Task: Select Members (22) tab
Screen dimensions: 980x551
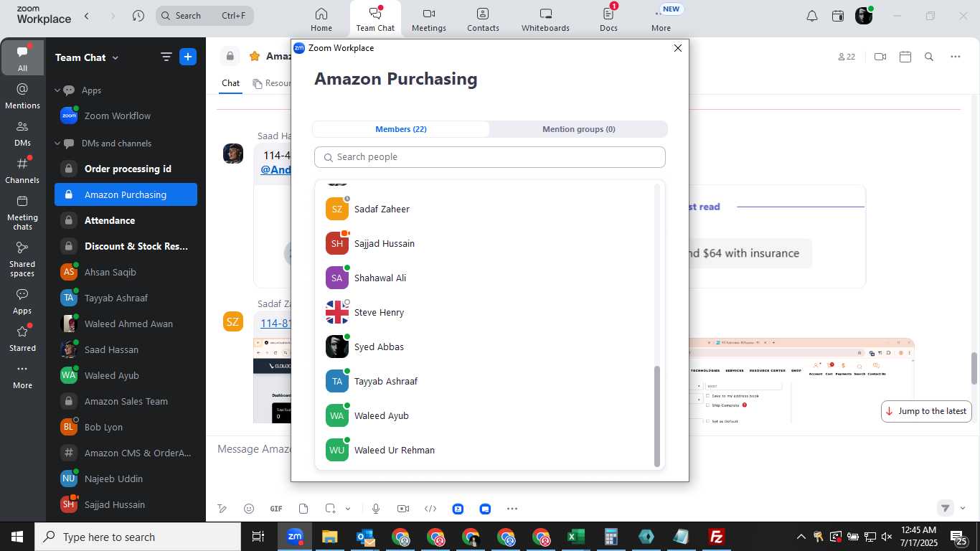Action: [x=401, y=129]
